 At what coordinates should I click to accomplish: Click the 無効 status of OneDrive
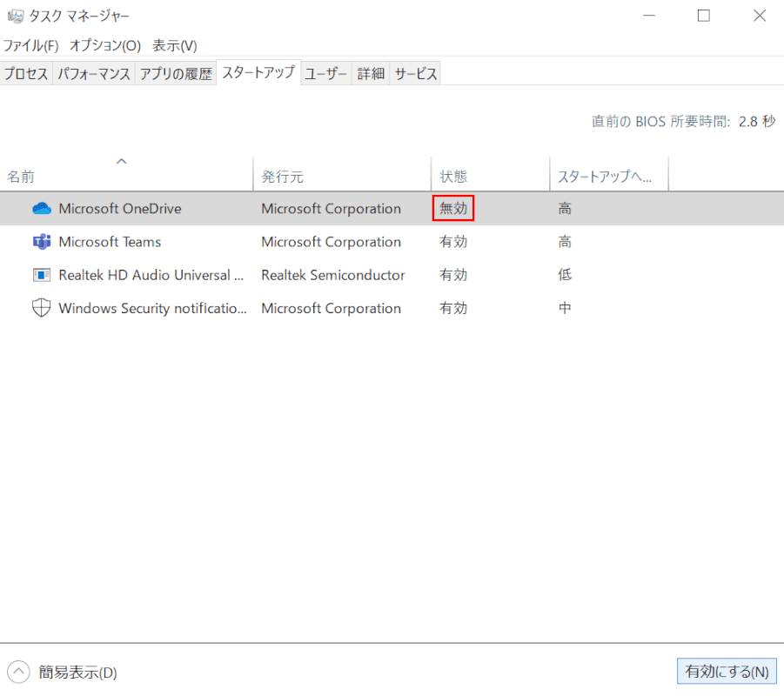pyautogui.click(x=453, y=208)
